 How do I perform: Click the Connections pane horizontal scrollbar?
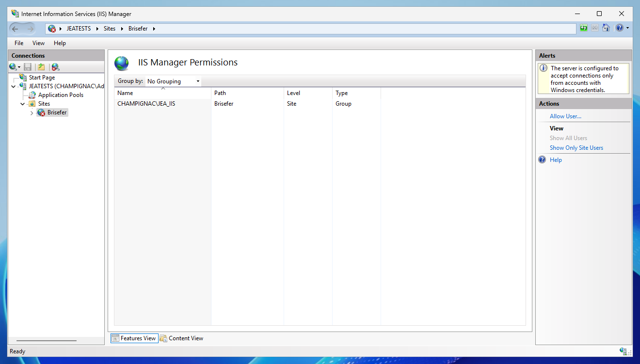[46, 341]
